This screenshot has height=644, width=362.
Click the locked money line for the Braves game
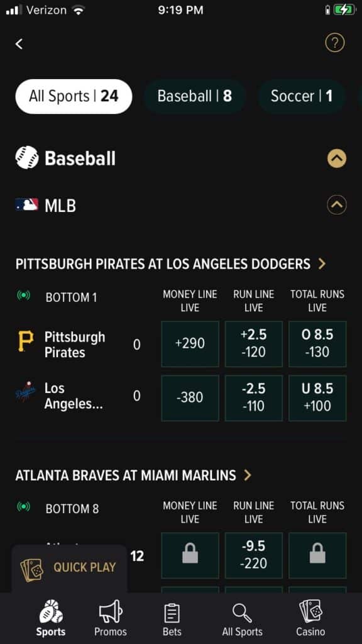click(190, 555)
